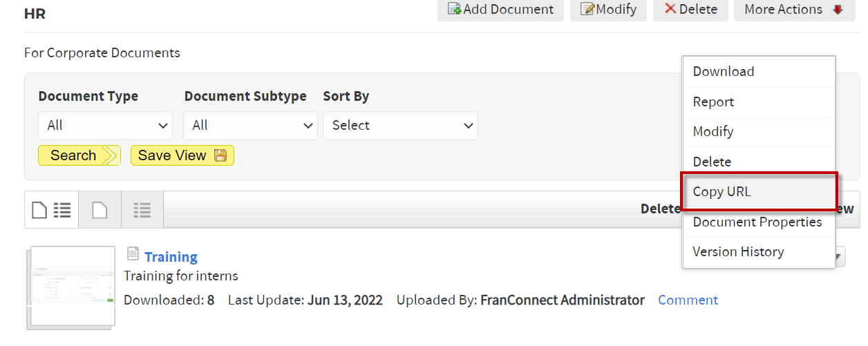Click the Delete button with red X

690,10
